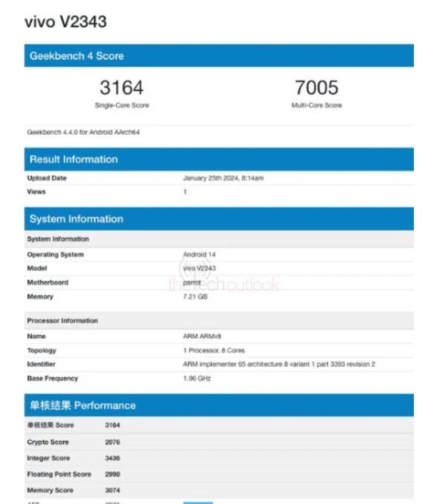Click the ARM ARMv8 value
Screen dimensions: 424x504
click(202, 336)
